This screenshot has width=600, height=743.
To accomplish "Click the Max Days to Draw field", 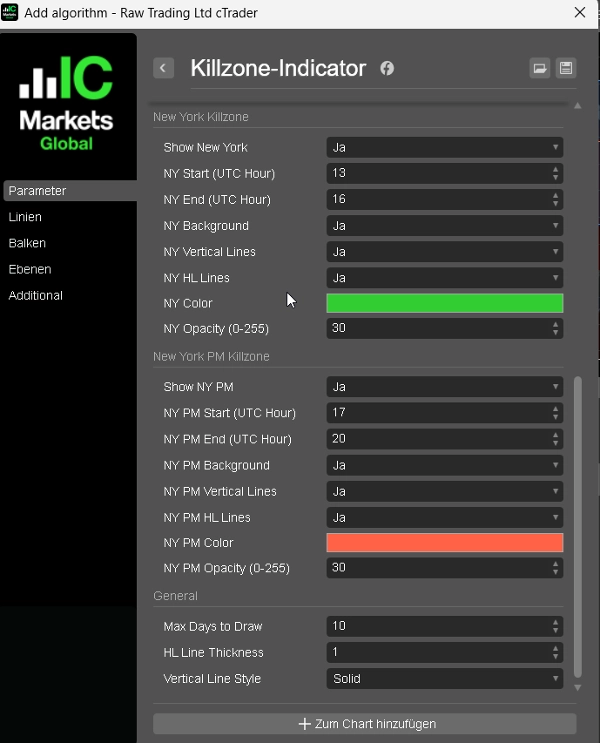I will pos(438,627).
